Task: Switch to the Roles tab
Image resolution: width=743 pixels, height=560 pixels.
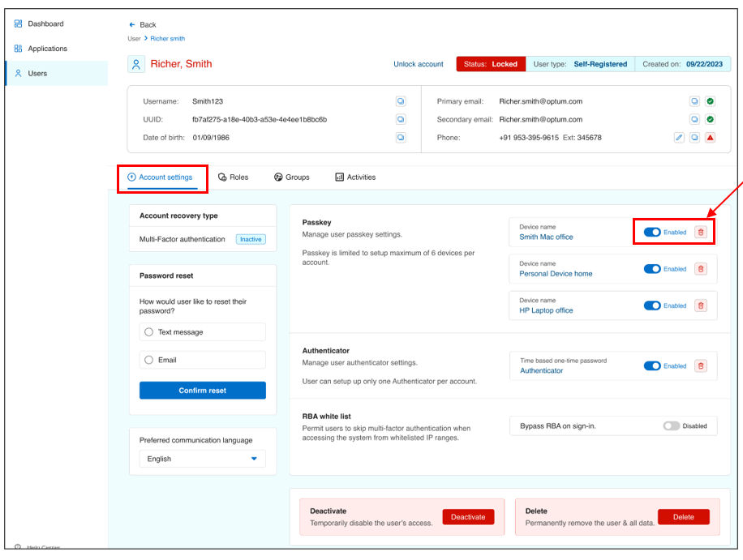Action: [x=233, y=177]
